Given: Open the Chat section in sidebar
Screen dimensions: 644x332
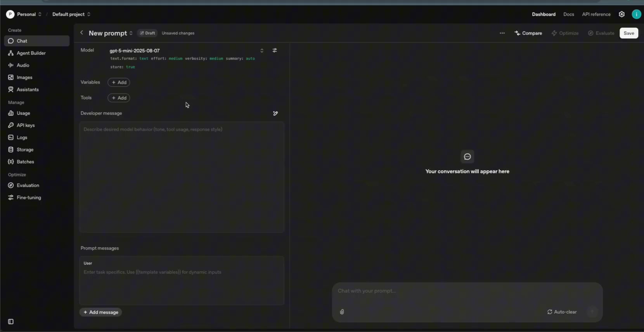Looking at the screenshot, I should tap(37, 41).
